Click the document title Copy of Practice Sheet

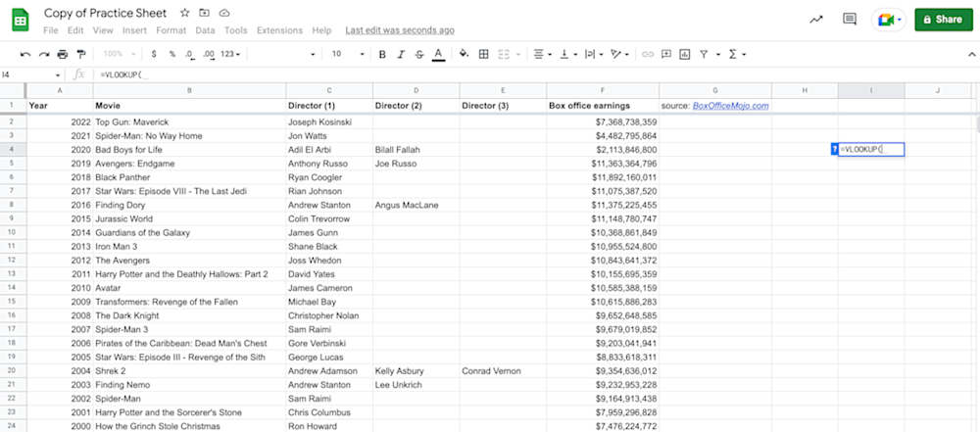(106, 13)
